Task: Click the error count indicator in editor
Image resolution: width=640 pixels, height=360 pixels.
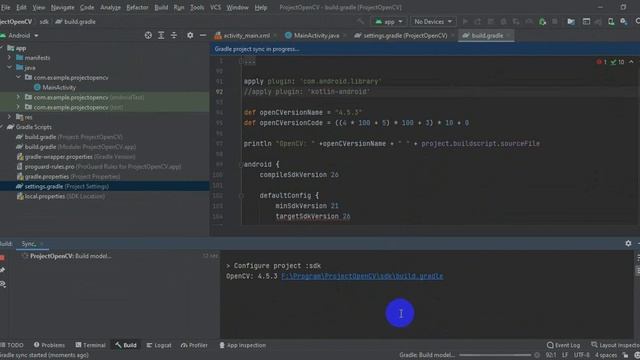Action: [602, 62]
